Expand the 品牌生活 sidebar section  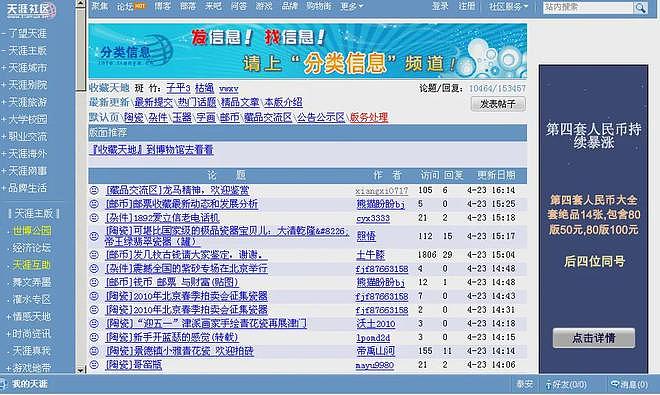(3, 188)
